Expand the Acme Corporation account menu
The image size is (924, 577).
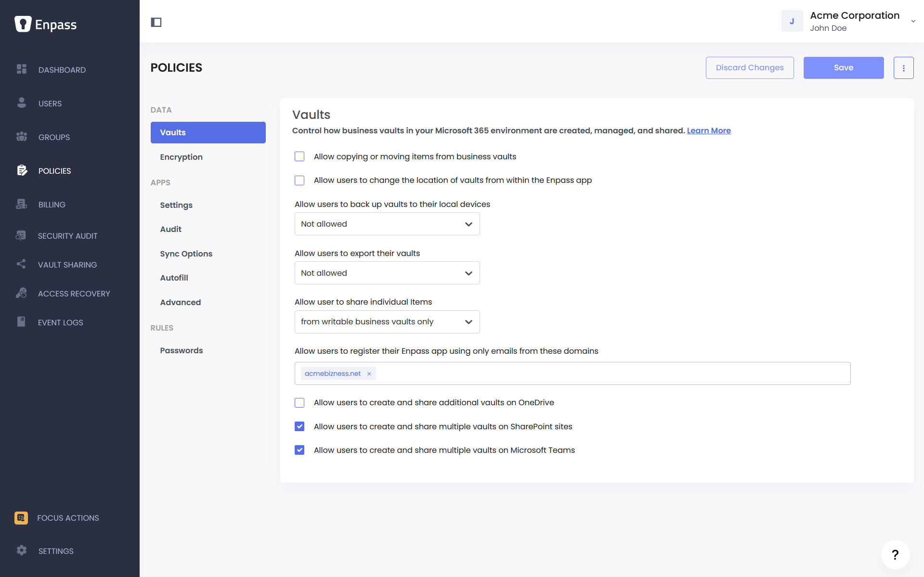(913, 21)
